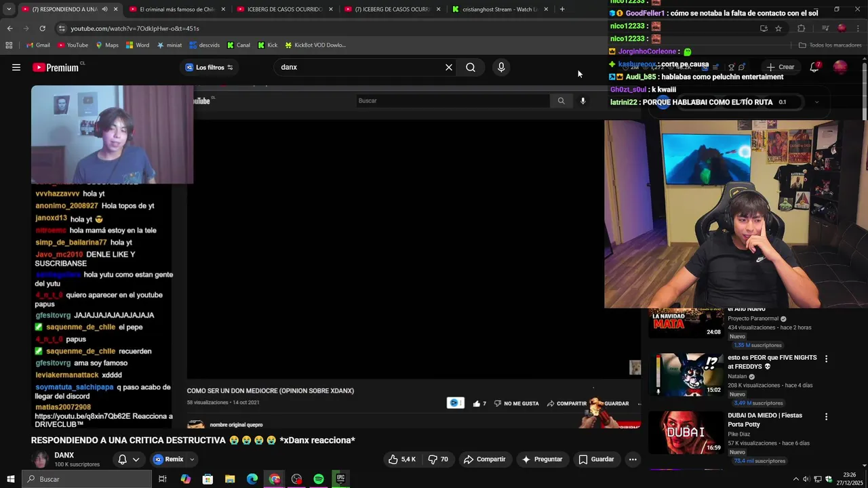
Task: Mute the RESPONDIENDO tab audio icon
Action: tap(104, 9)
